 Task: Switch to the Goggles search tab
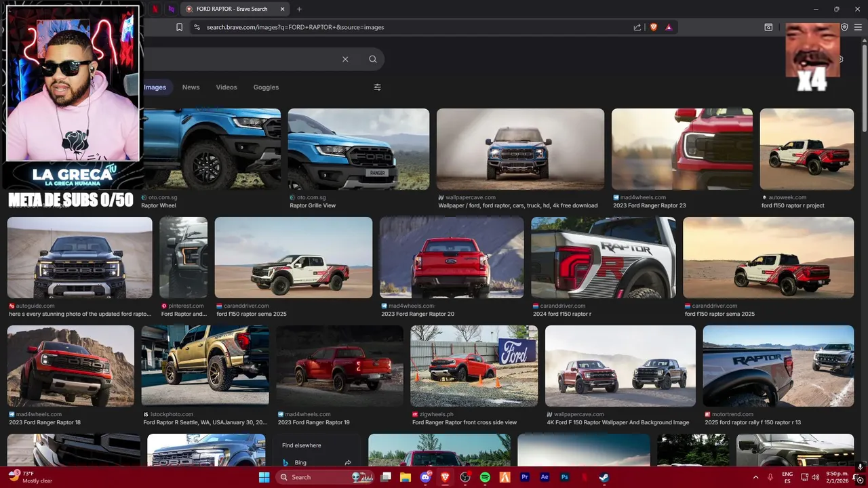[266, 87]
